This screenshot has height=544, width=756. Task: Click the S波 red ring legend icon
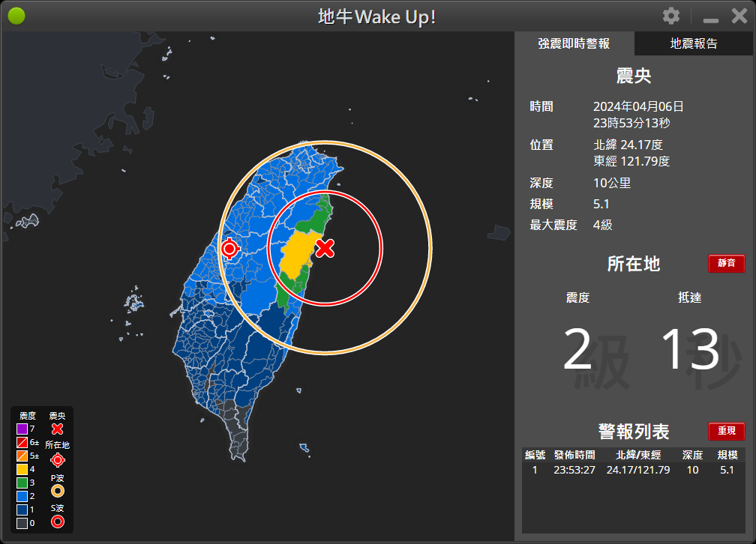57,522
